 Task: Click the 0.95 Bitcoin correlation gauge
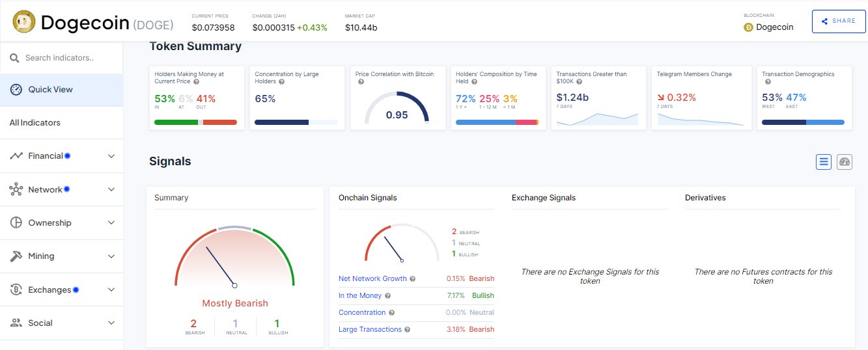[397, 107]
